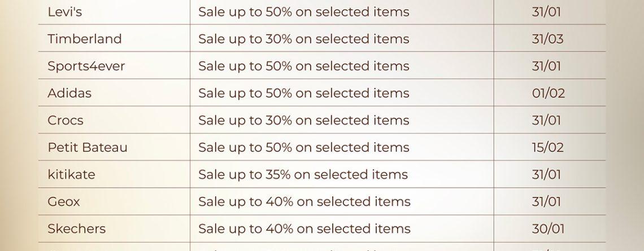Screen dimensions: 644x251
Task: Click the Skechers 40% sale description
Action: (304, 228)
